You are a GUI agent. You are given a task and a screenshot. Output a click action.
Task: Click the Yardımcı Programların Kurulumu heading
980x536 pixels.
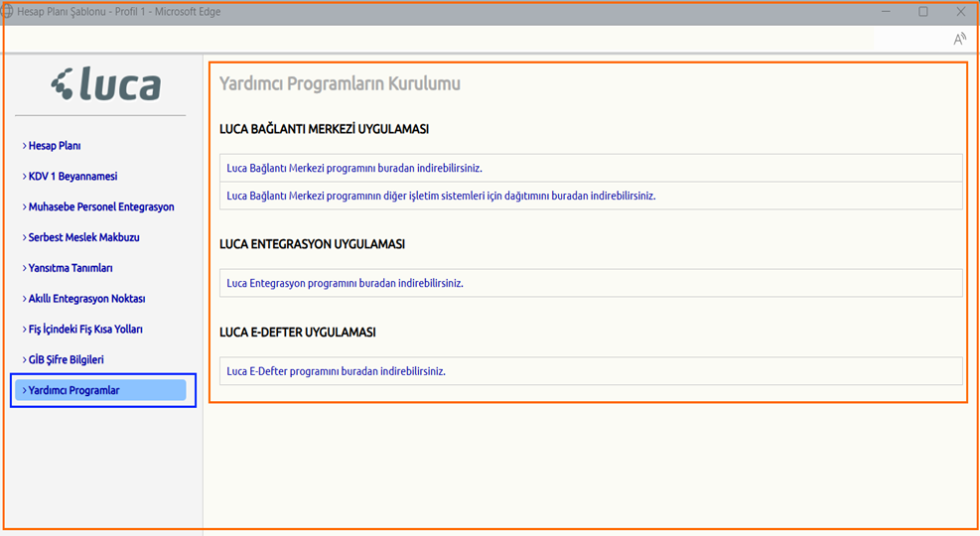(340, 83)
